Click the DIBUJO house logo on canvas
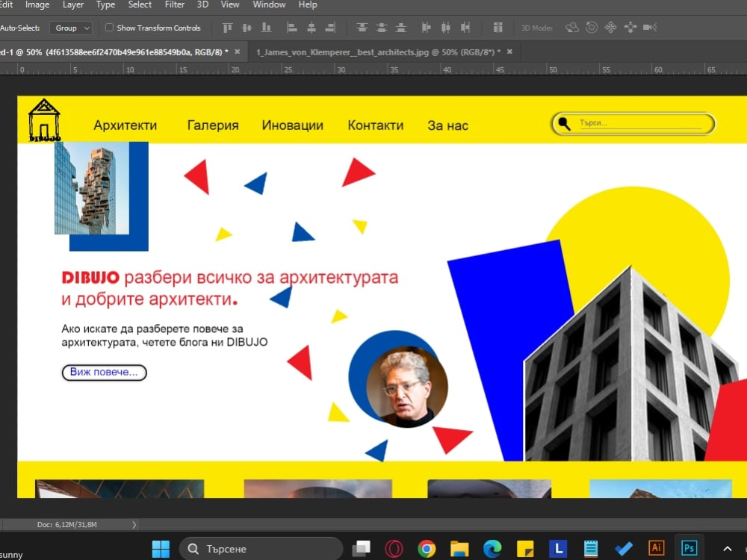The image size is (747, 560). click(x=44, y=120)
